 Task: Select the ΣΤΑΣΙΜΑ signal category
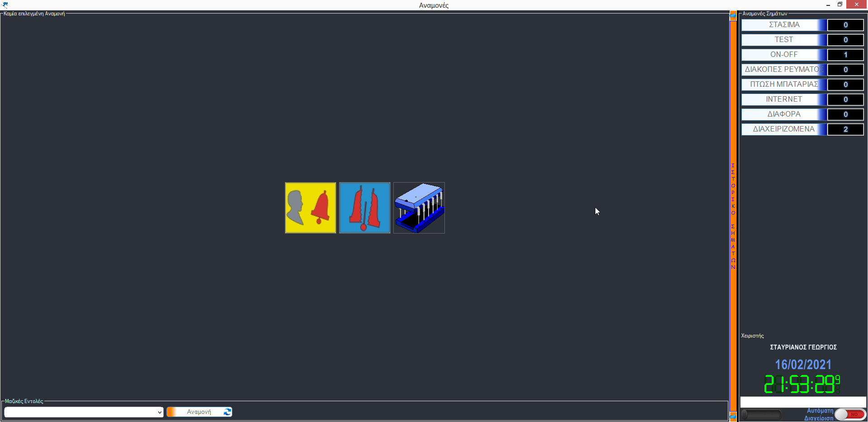click(784, 25)
